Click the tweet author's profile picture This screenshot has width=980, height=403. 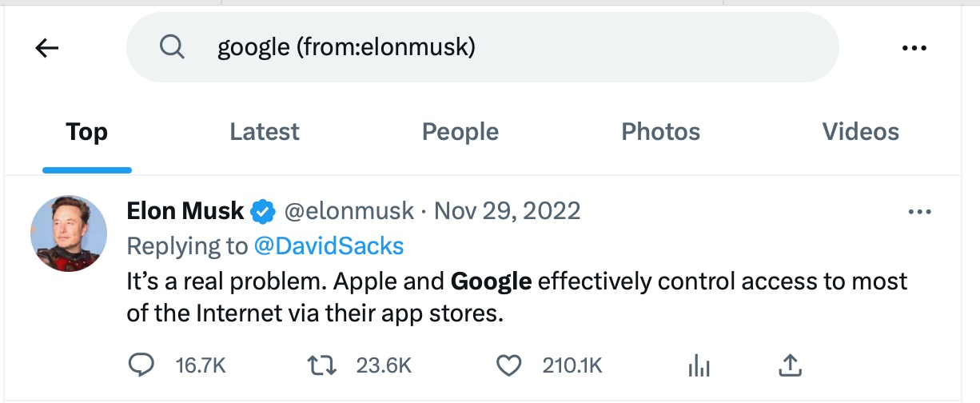69,233
